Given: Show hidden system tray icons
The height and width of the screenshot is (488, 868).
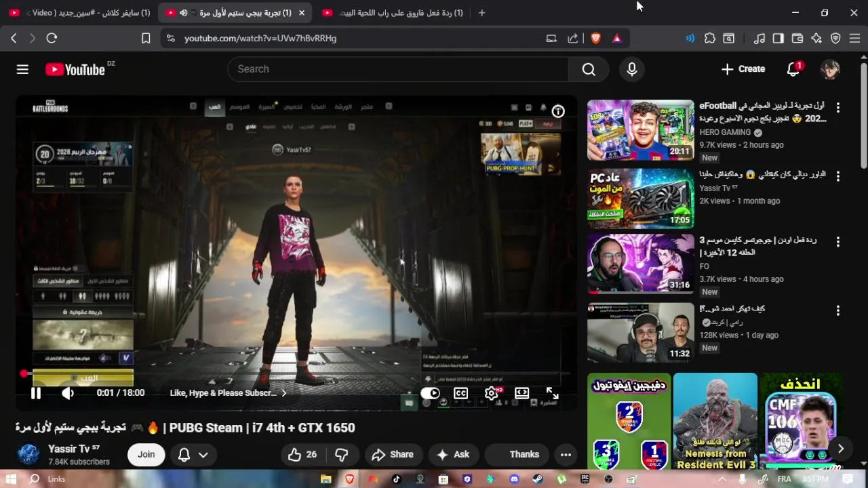Looking at the screenshot, I should (722, 479).
